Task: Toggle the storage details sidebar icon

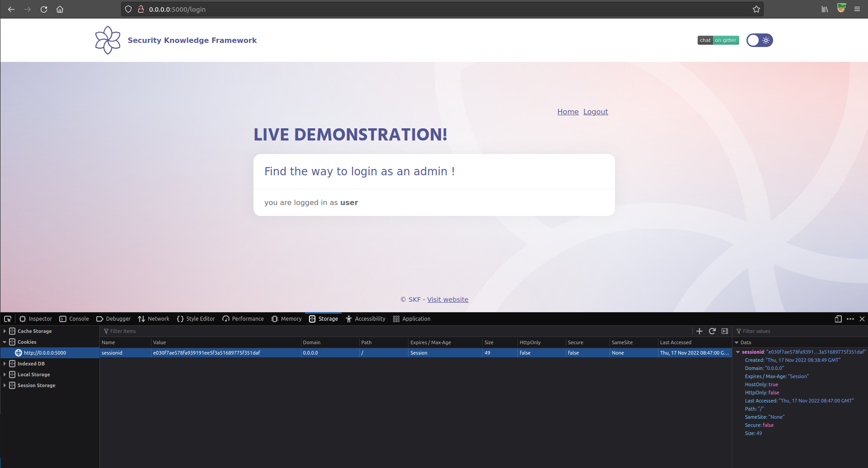Action: pos(725,331)
